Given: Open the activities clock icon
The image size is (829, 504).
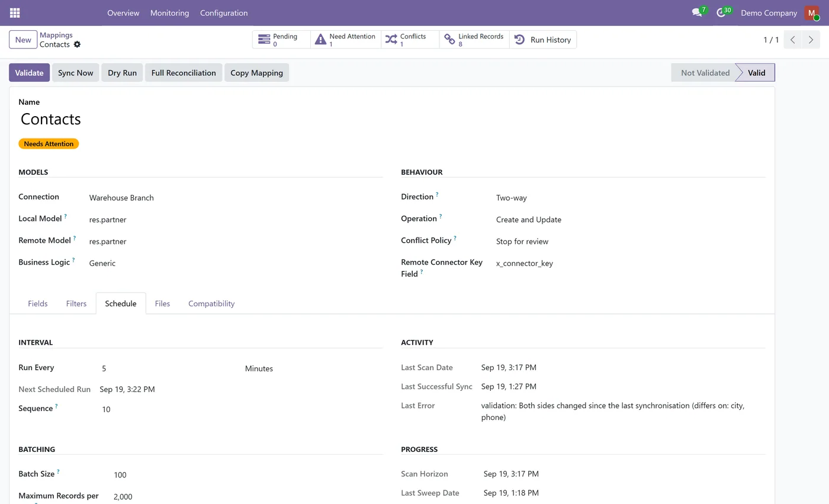Looking at the screenshot, I should (x=721, y=12).
